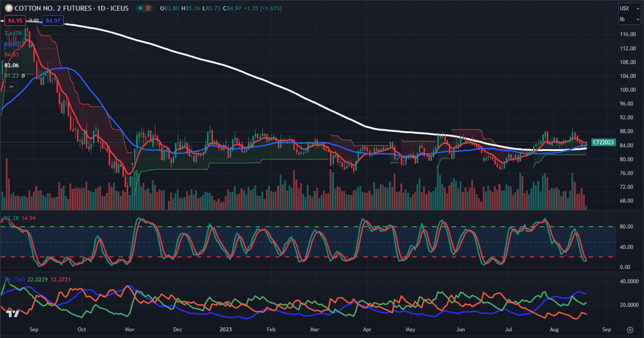Click the orange D delayed-data badge
The height and width of the screenshot is (338, 644).
click(148, 8)
